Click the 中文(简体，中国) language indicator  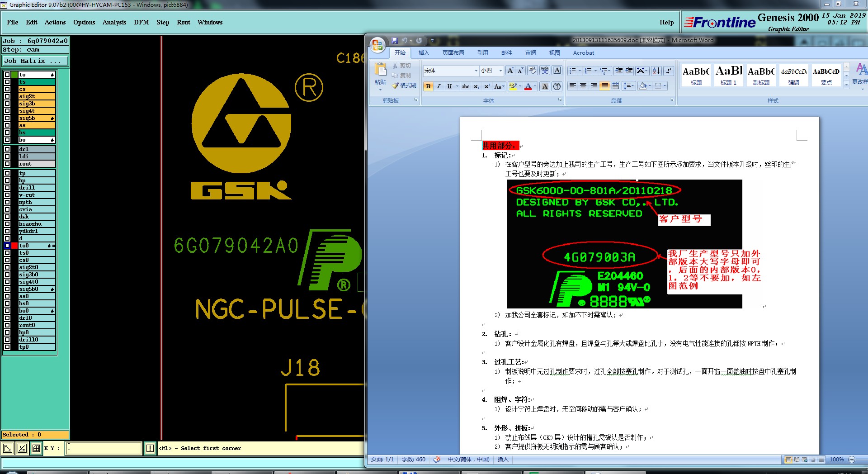[469, 460]
